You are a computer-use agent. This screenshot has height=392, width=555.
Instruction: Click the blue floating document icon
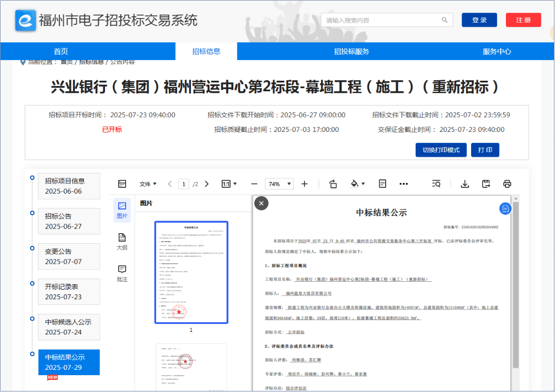505,208
